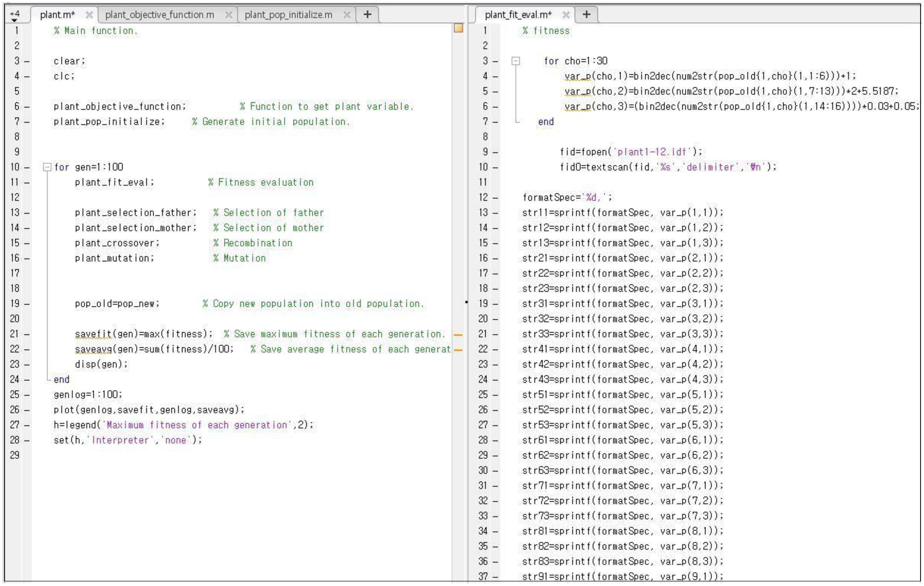Select the plant.m tab
Screen dimensions: 924x586
click(x=57, y=15)
